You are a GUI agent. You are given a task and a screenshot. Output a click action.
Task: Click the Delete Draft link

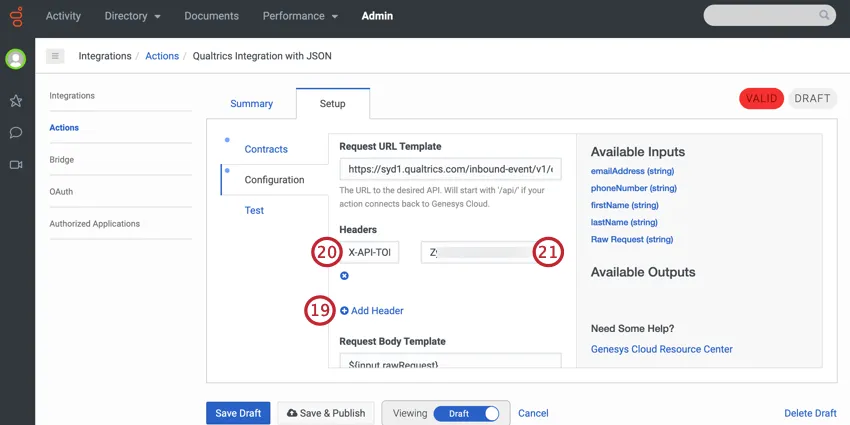coord(810,413)
